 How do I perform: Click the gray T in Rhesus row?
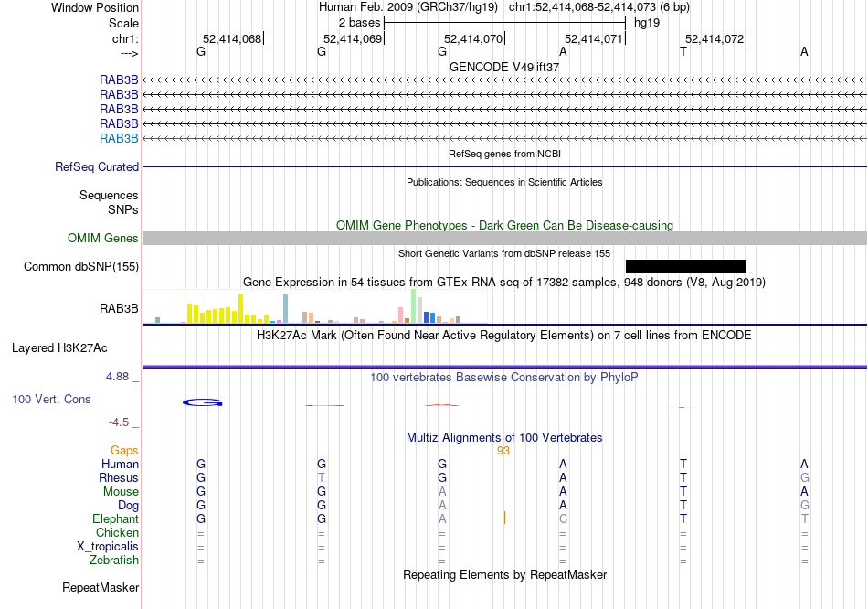[322, 477]
